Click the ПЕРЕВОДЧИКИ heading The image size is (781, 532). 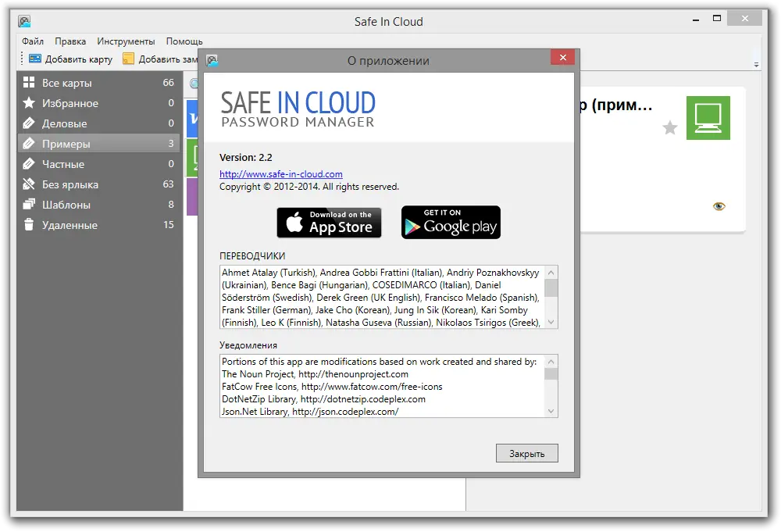click(x=252, y=256)
